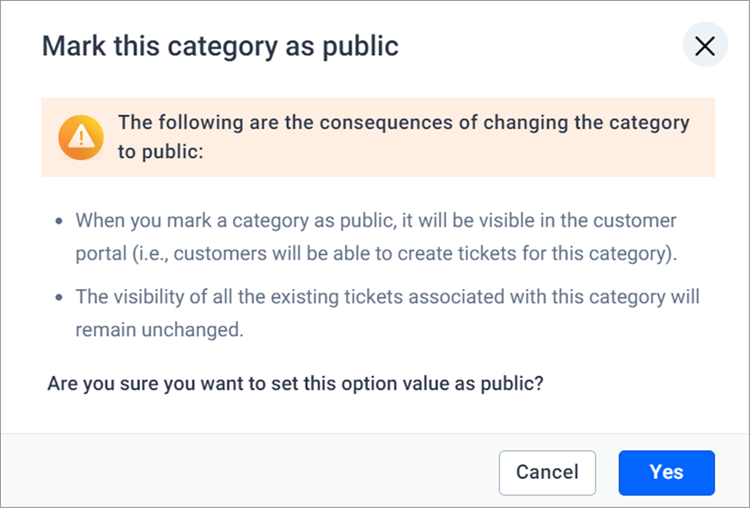This screenshot has width=750, height=508.
Task: Click the 'to public:' line in the banner
Action: tap(161, 152)
